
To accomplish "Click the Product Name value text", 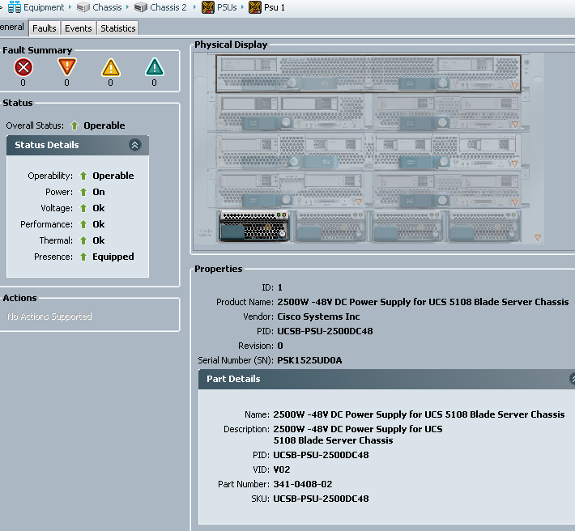I will point(423,302).
